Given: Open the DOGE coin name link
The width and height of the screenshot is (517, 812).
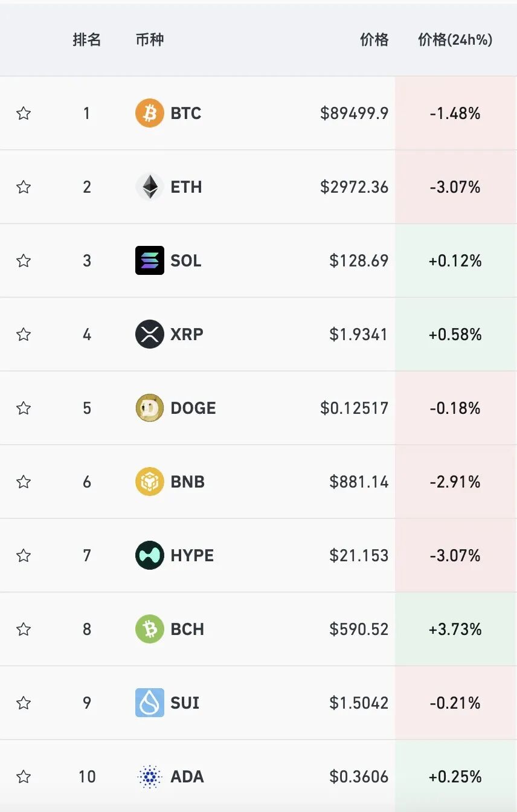Looking at the screenshot, I should point(193,408).
